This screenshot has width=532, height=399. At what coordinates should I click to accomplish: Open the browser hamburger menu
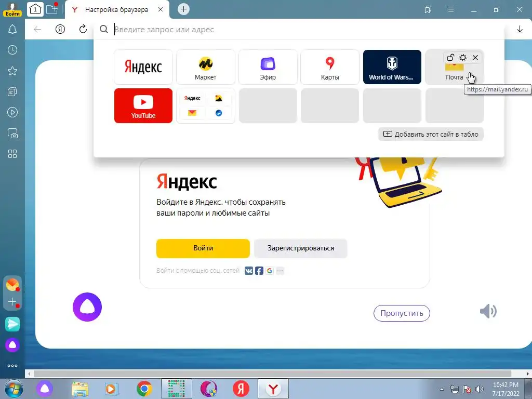point(451,9)
